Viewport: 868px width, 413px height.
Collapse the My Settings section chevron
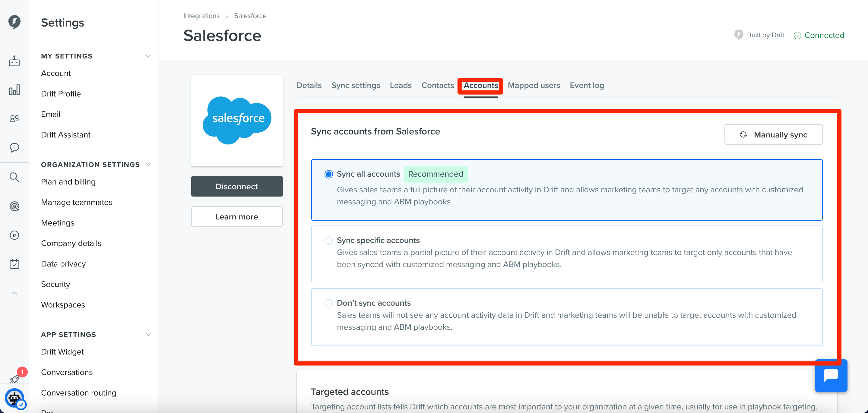tap(148, 56)
